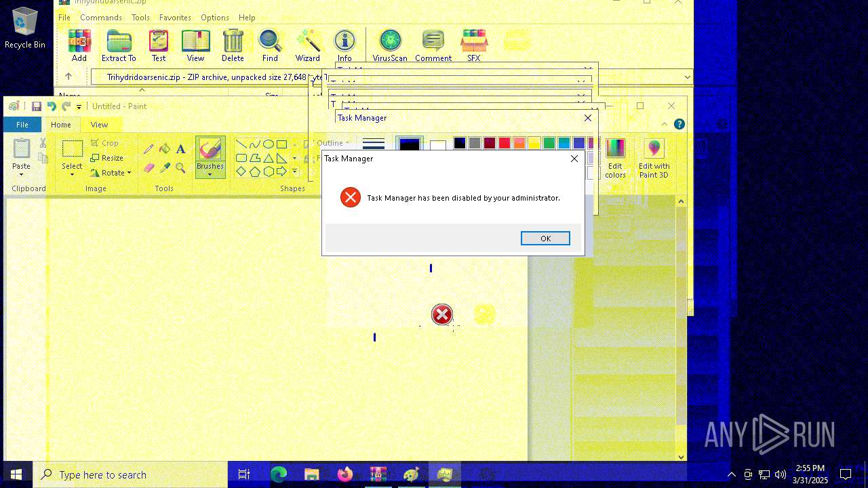Choose the Pentagon shape in Paint
Screen dimensions: 868x488
click(x=255, y=171)
